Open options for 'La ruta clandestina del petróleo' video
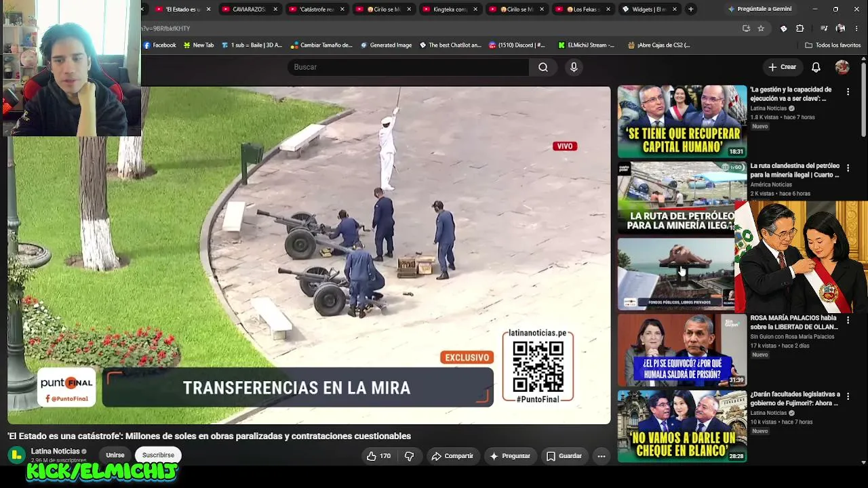868x488 pixels. pos(848,168)
